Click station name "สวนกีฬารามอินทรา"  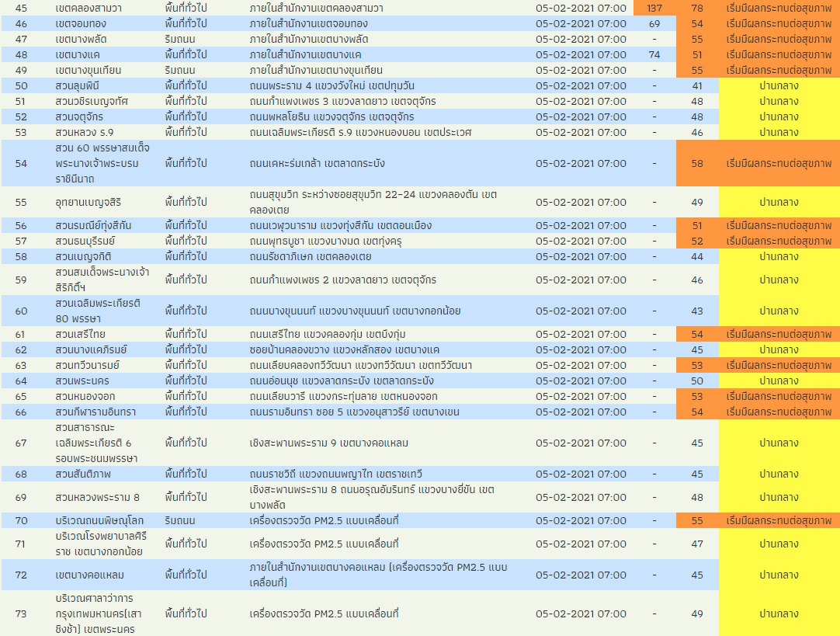95,412
